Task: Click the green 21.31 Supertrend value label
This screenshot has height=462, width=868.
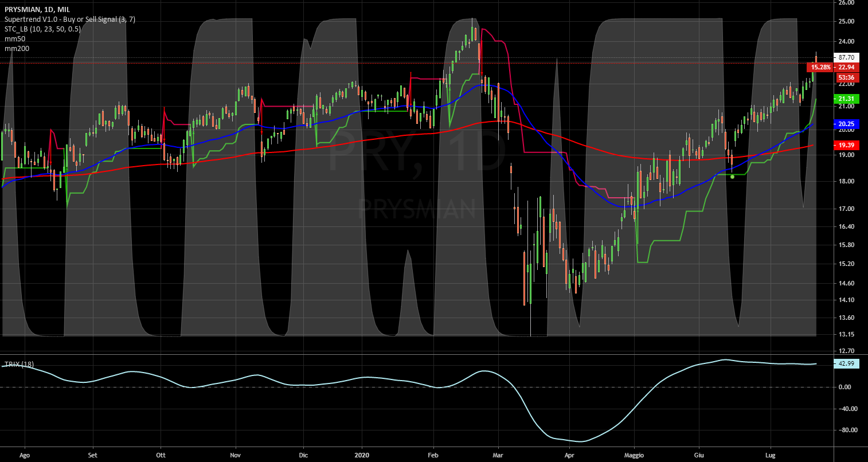Action: pyautogui.click(x=846, y=99)
